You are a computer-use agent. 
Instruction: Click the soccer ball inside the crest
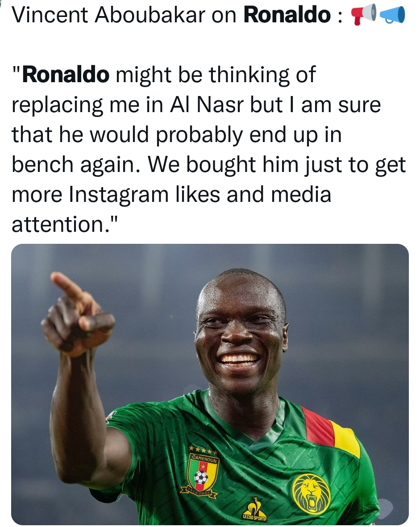201,477
